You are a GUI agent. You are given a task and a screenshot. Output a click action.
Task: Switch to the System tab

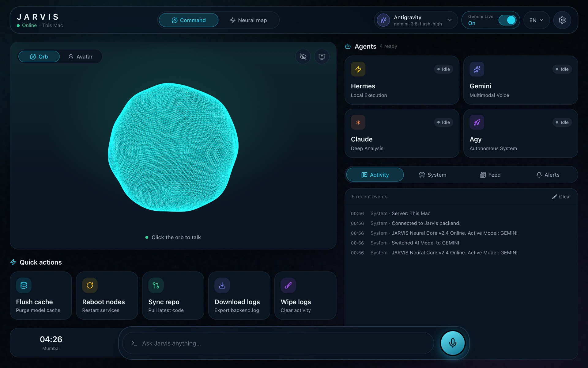pos(432,175)
